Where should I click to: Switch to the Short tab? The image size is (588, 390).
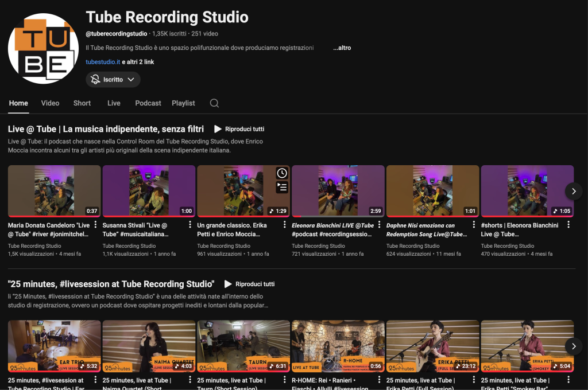[x=82, y=103]
